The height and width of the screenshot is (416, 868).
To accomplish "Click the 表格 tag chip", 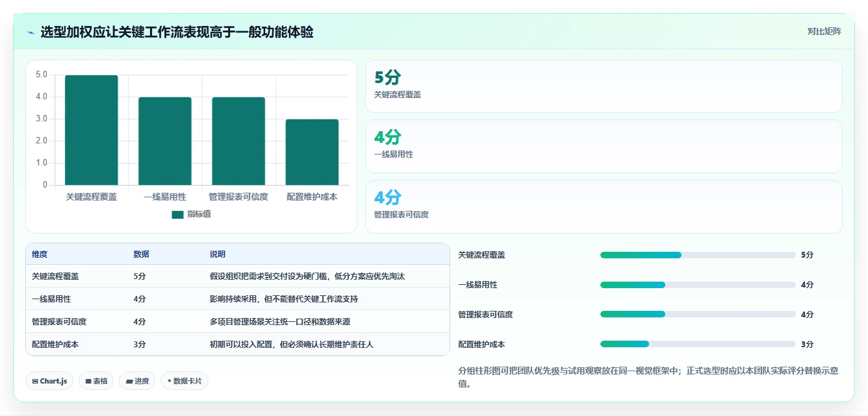I will pyautogui.click(x=96, y=381).
